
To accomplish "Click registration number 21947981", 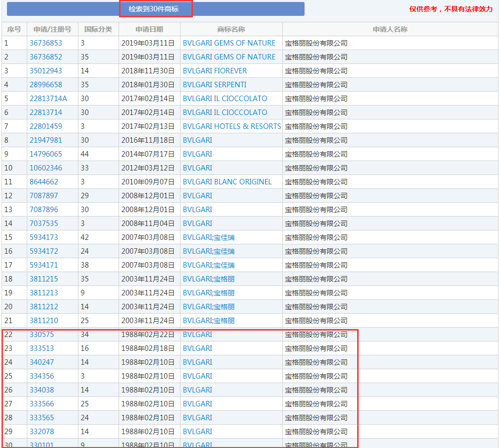I will point(46,140).
